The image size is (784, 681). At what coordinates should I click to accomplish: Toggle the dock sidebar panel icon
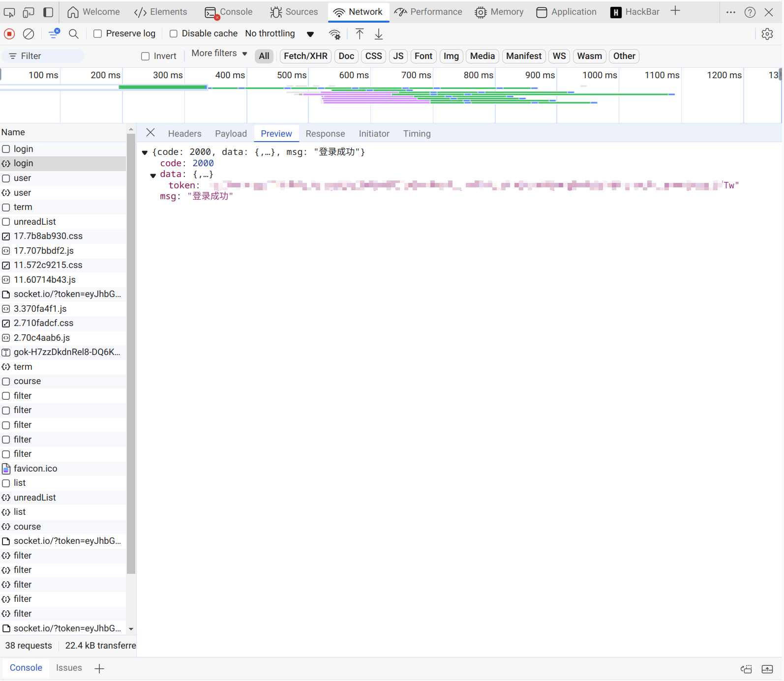point(48,12)
